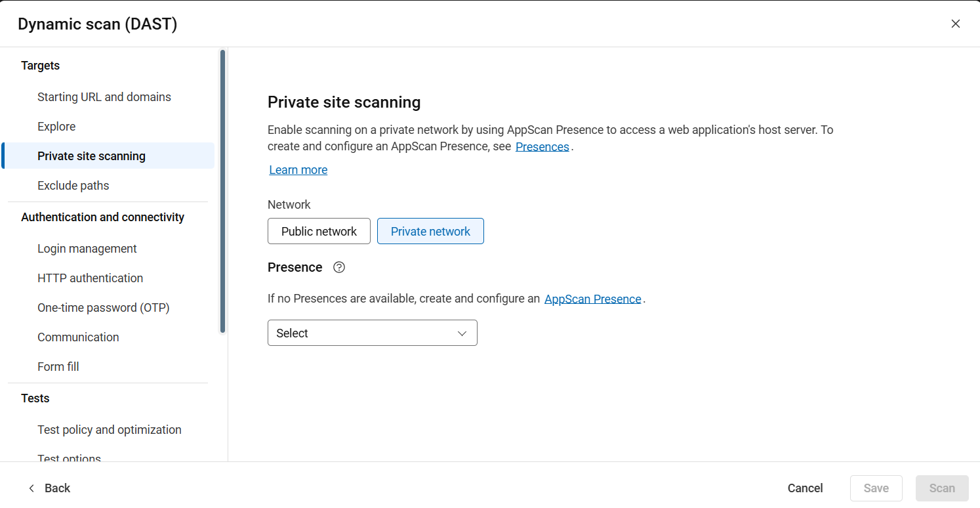Select the Public network option
The height and width of the screenshot is (508, 980).
(x=319, y=231)
